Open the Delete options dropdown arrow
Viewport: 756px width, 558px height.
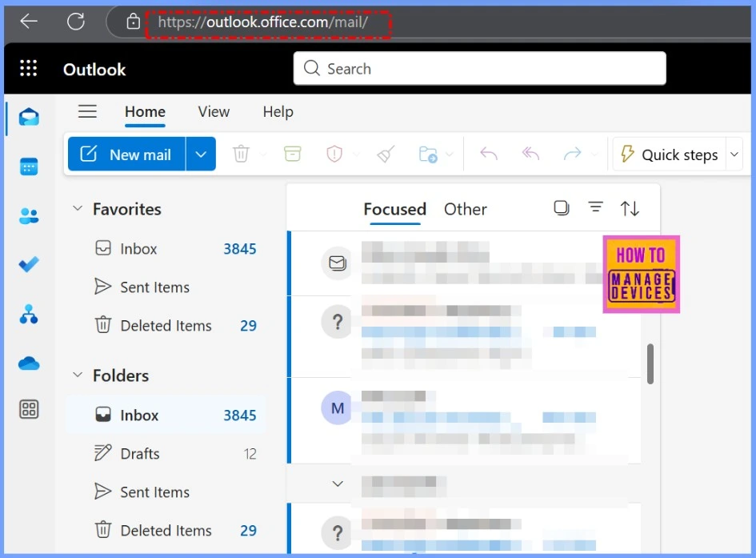(263, 155)
